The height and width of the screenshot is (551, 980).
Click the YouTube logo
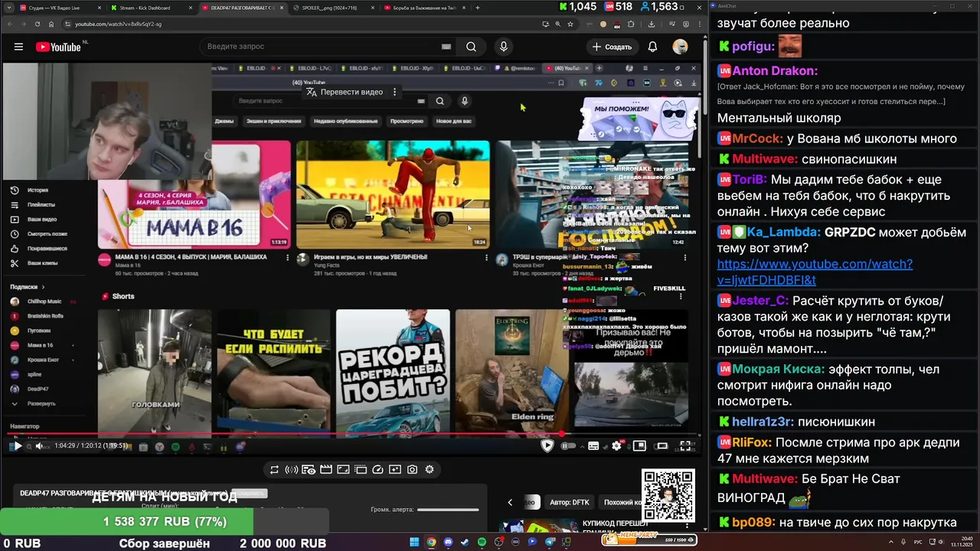point(58,47)
